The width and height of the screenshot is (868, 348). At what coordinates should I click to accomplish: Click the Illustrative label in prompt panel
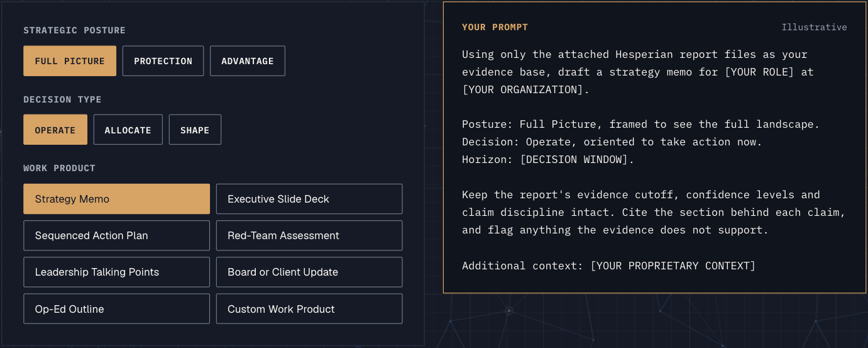point(814,27)
